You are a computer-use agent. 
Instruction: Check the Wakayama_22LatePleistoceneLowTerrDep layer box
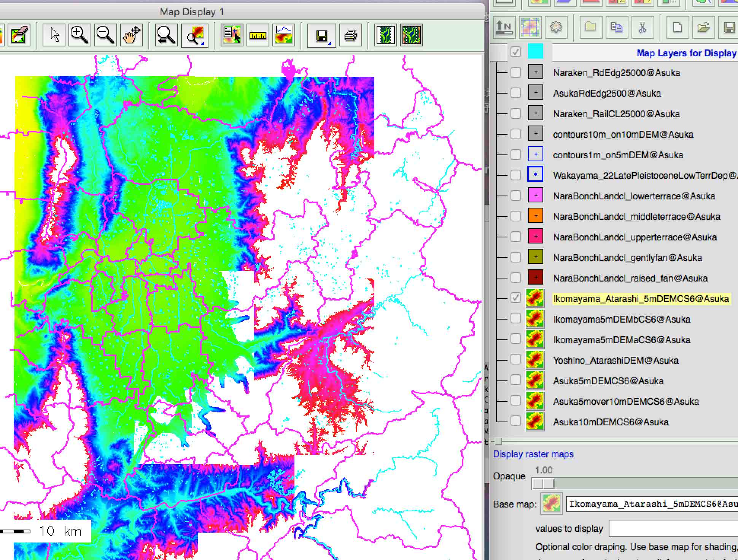click(x=515, y=175)
